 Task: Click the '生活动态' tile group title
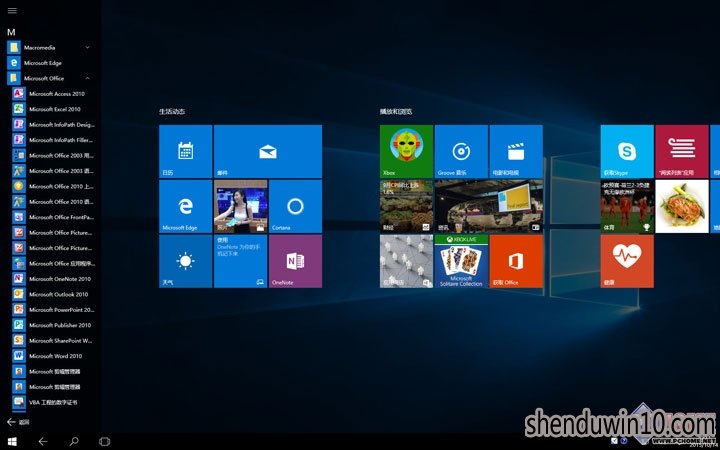click(172, 112)
